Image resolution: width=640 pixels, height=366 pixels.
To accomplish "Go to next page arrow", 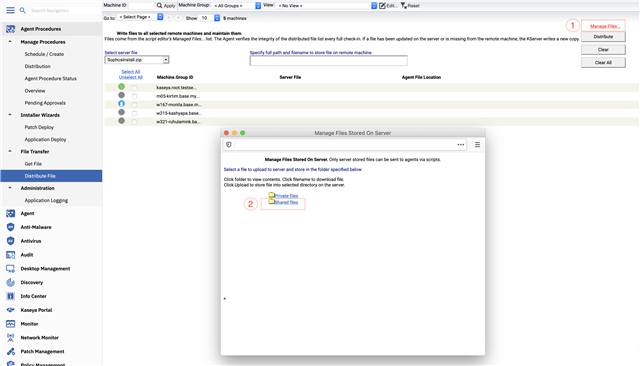I will (178, 18).
